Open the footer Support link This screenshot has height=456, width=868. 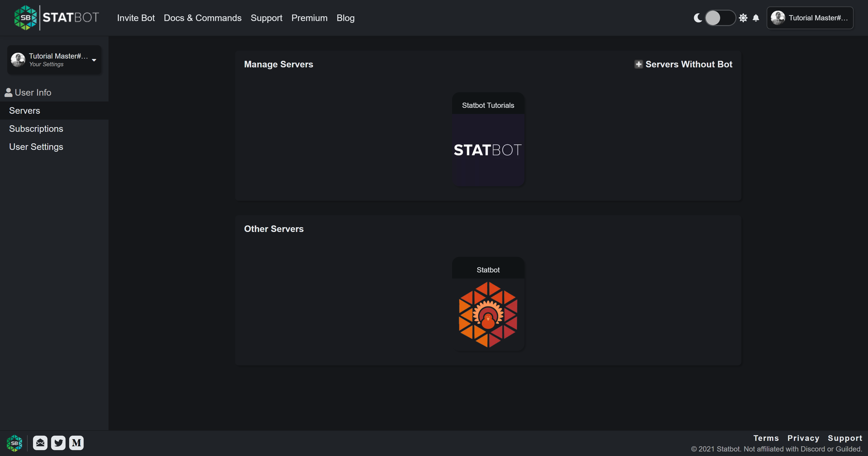point(845,438)
